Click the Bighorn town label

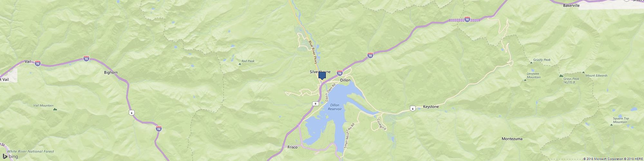(111, 72)
